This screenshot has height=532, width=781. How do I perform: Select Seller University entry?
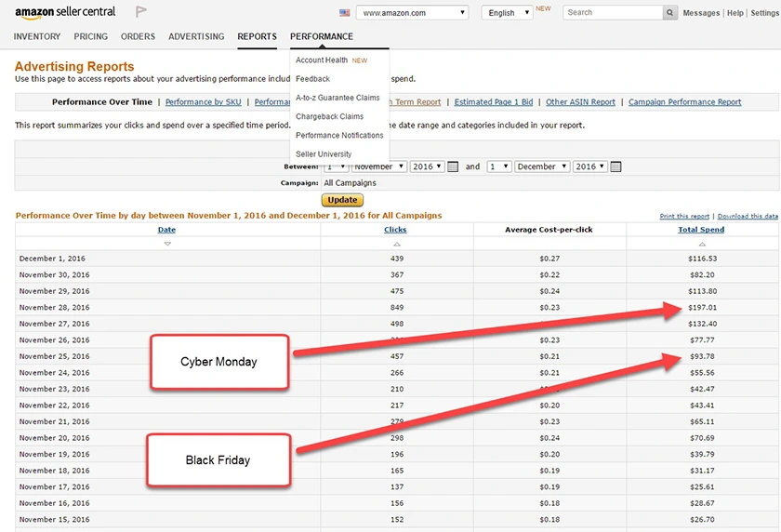pos(324,154)
